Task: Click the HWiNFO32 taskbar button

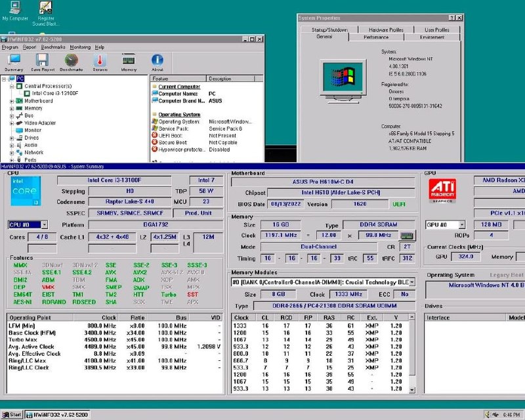Action: [56, 414]
